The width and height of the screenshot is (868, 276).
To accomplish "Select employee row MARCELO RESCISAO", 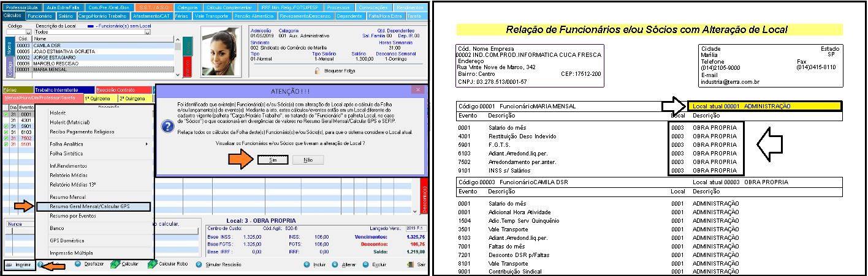I will pos(94,64).
